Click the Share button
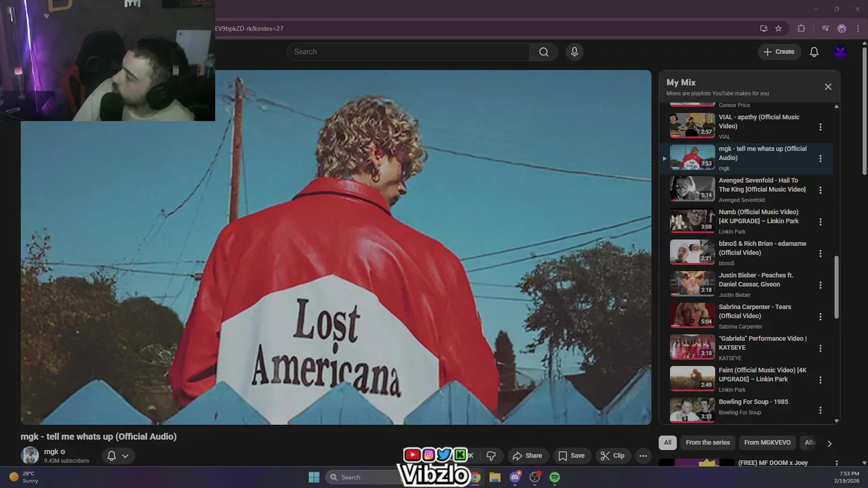 tap(527, 455)
